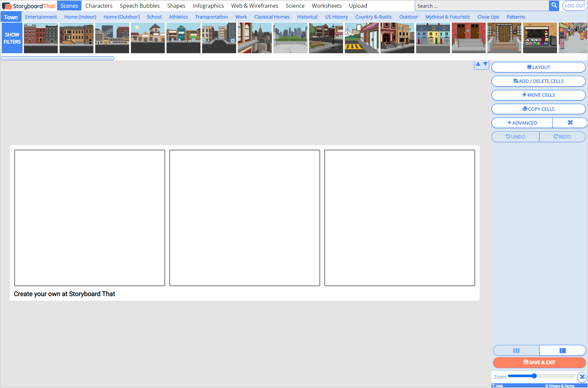Select the Mythical & Futuristic category
Image resolution: width=588 pixels, height=388 pixels.
(448, 17)
